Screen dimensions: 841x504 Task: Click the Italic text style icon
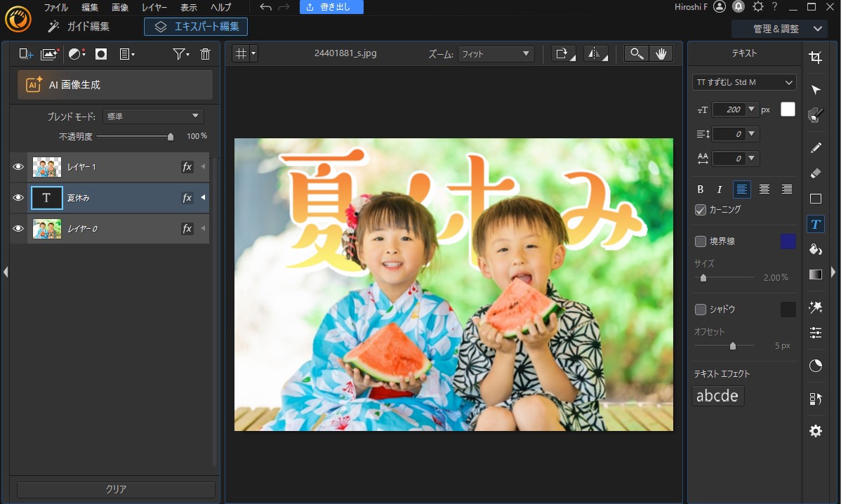point(720,189)
